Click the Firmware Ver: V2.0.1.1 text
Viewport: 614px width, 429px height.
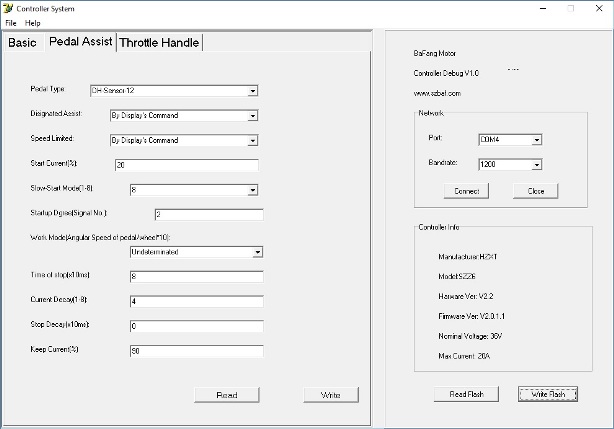(x=471, y=316)
